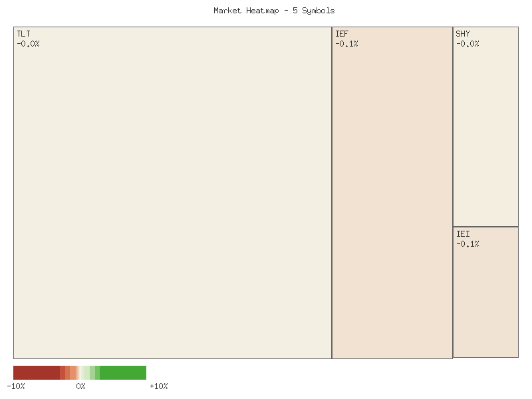Click the +10% legend label
The height and width of the screenshot is (399, 532).
point(159,386)
